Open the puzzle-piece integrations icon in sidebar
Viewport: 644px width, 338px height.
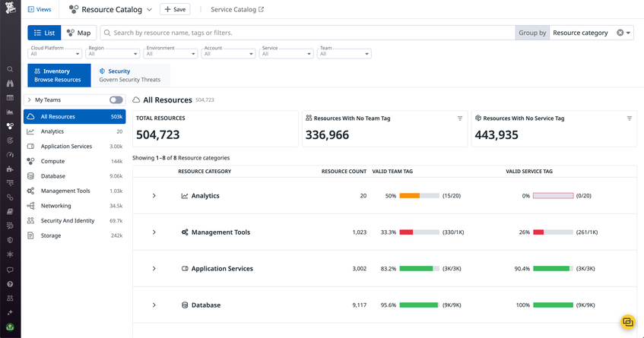pos(10,169)
